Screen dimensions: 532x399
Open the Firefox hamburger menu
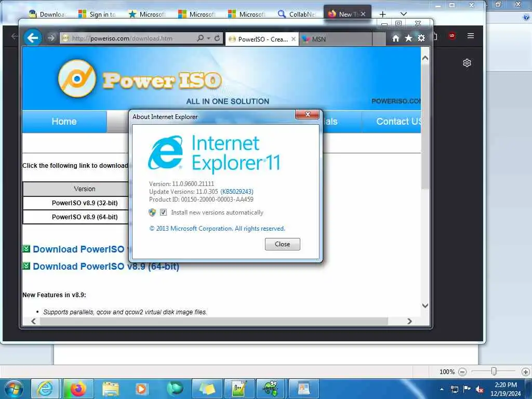471,36
